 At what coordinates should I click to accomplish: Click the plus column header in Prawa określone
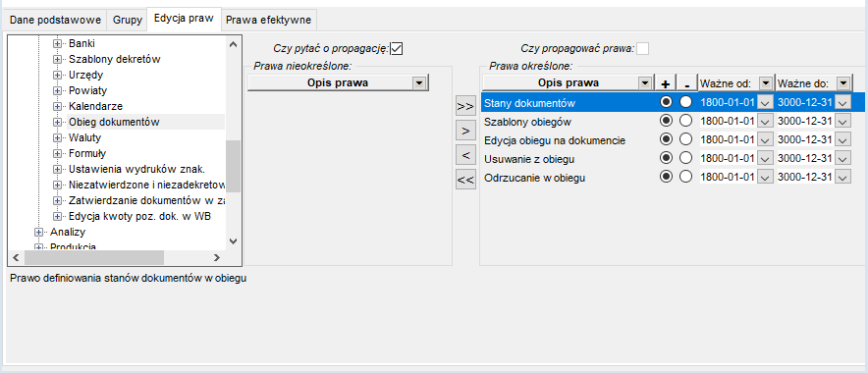pyautogui.click(x=666, y=83)
